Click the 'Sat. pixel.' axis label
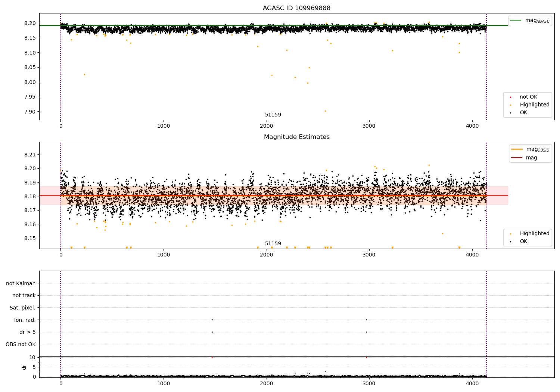 click(x=23, y=308)
